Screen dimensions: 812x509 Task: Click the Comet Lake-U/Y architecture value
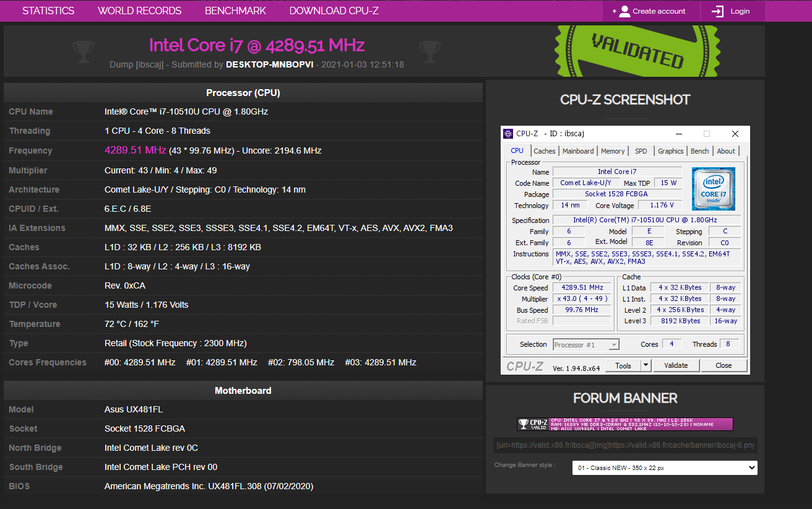(205, 189)
